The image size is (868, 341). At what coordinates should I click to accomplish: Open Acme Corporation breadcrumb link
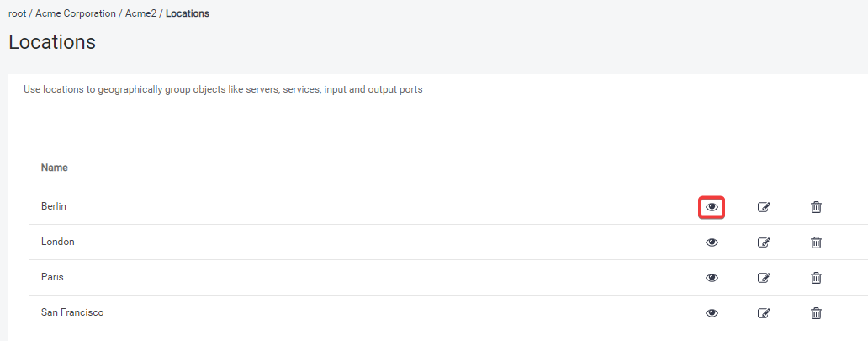[75, 14]
